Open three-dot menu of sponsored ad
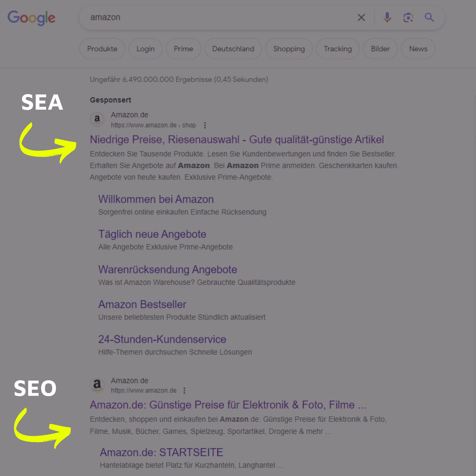This screenshot has width=476, height=476. click(x=205, y=125)
